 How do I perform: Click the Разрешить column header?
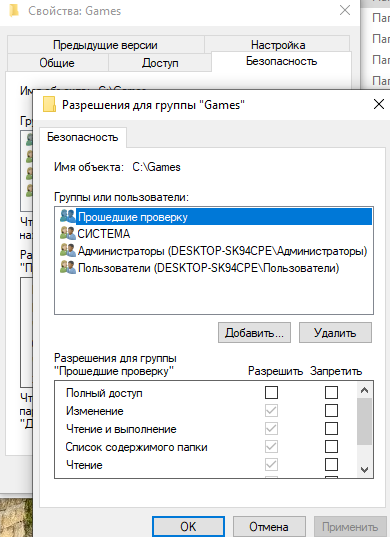[276, 371]
